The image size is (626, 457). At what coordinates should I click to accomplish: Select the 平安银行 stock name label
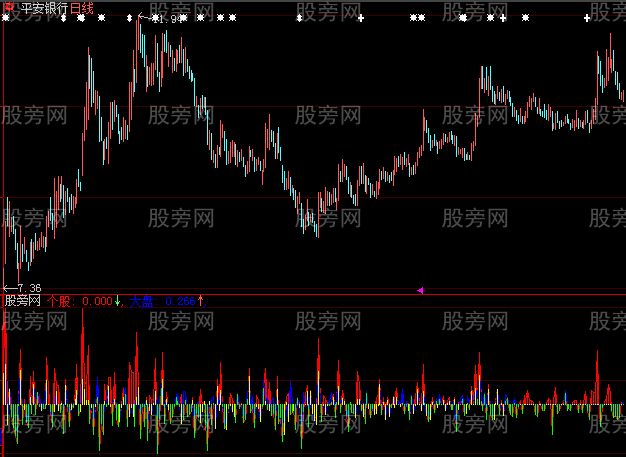point(42,8)
